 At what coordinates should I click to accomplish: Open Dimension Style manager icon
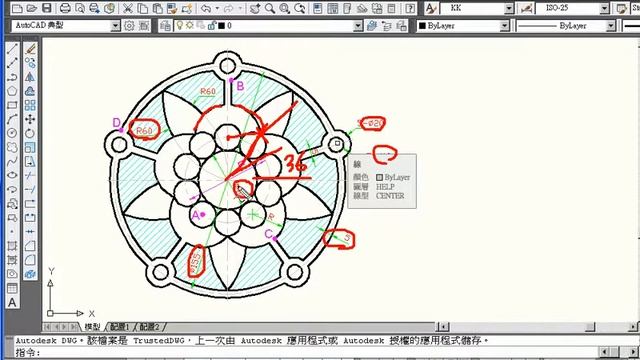pos(526,8)
